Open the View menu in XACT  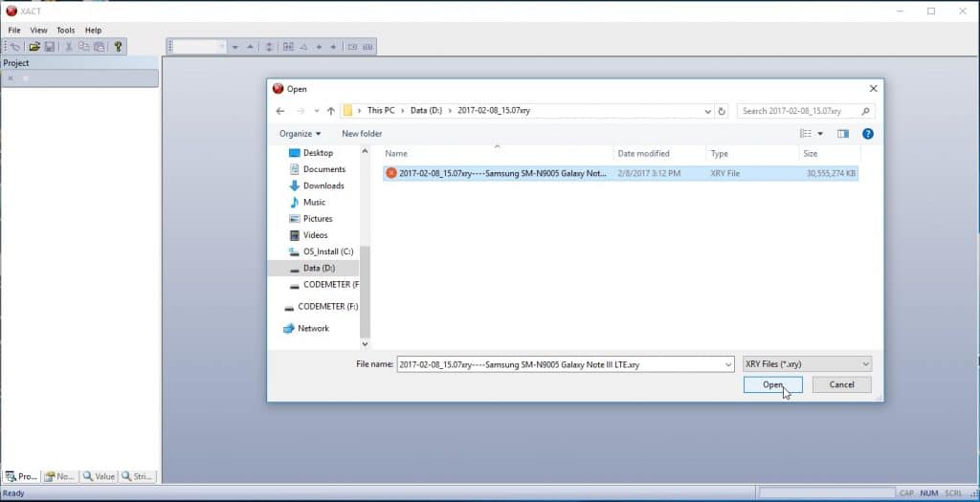point(38,30)
